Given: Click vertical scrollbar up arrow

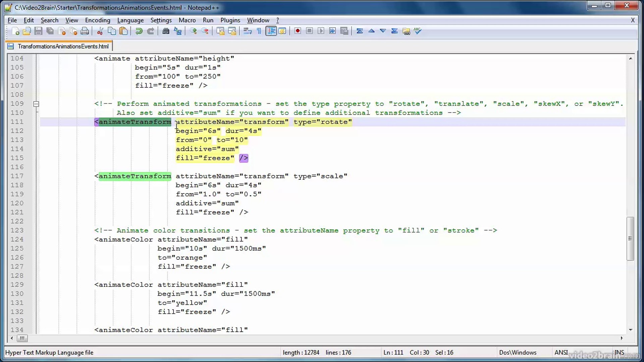Looking at the screenshot, I should (631, 58).
